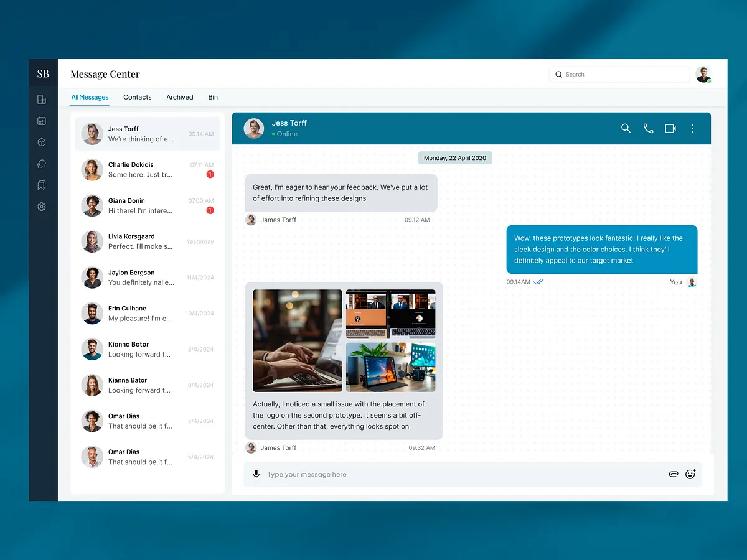Switch to the Contacts tab
Viewport: 747px width, 560px height.
137,97
